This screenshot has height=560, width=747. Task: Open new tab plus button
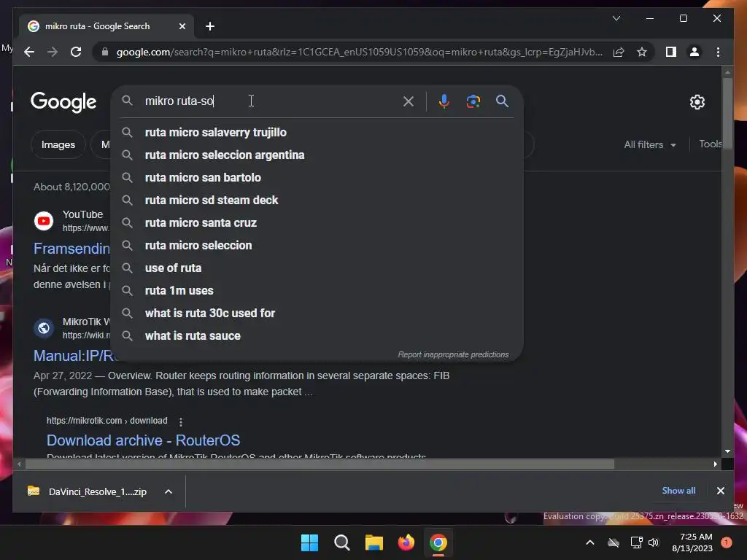point(210,26)
